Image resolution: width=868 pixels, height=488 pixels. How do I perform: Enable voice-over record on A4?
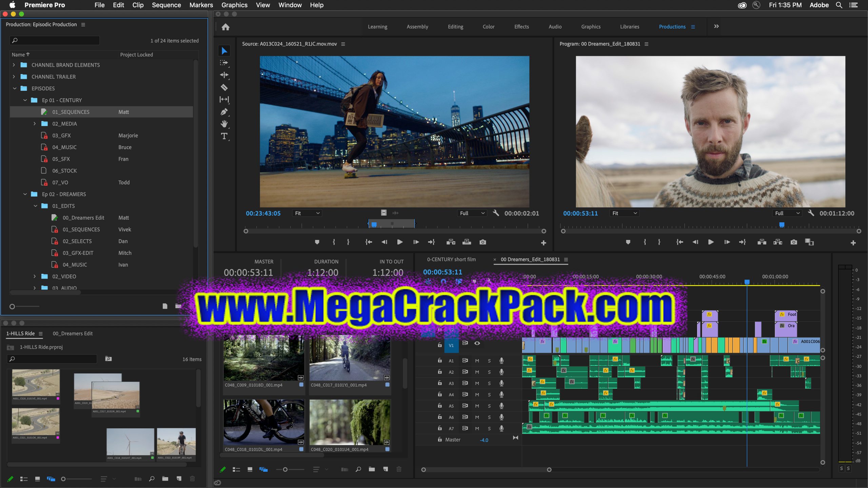501,394
